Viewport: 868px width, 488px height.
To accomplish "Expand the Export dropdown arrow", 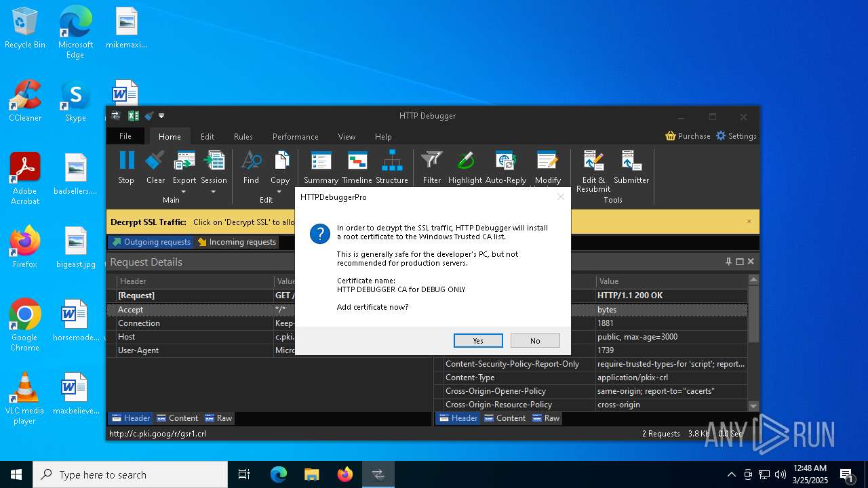I will [184, 192].
